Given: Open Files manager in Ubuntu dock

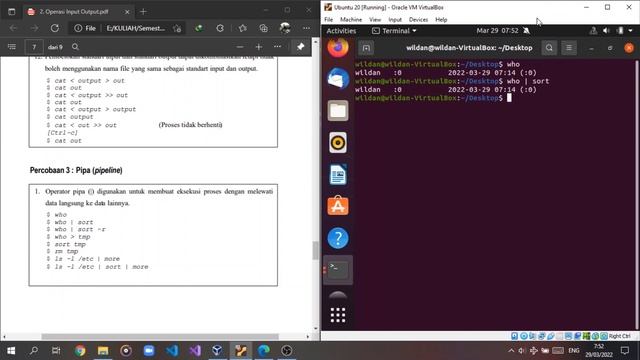Looking at the screenshot, I should [x=338, y=110].
